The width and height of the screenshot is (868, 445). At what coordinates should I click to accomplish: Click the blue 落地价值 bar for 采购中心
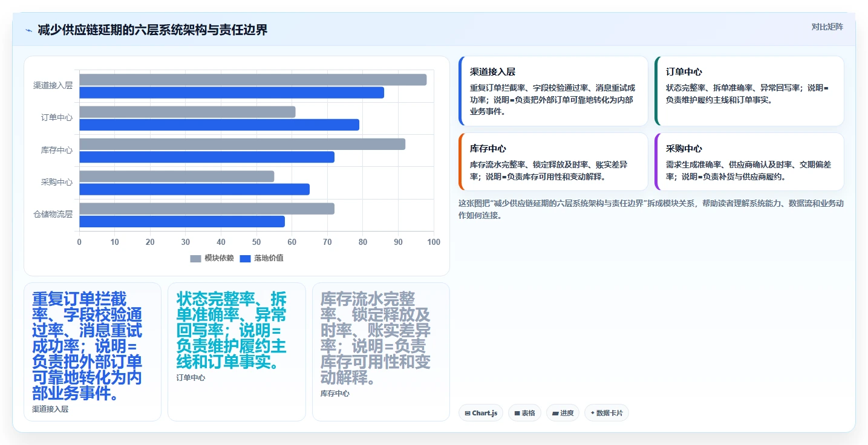194,189
